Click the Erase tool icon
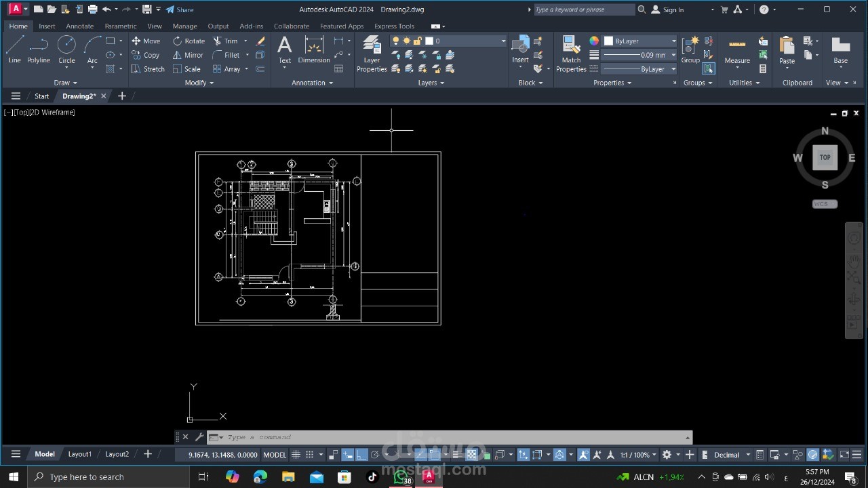Image resolution: width=868 pixels, height=488 pixels. [x=260, y=41]
